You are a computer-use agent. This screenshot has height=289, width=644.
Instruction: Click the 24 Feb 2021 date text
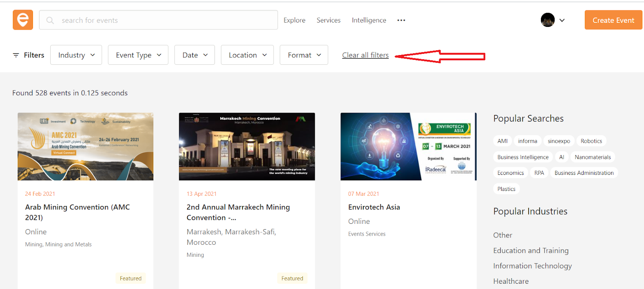pyautogui.click(x=40, y=194)
